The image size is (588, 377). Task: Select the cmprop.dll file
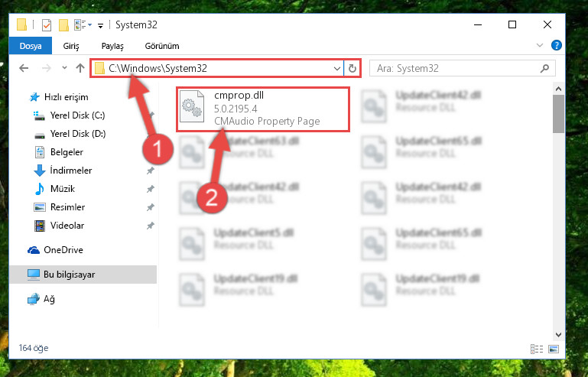263,109
